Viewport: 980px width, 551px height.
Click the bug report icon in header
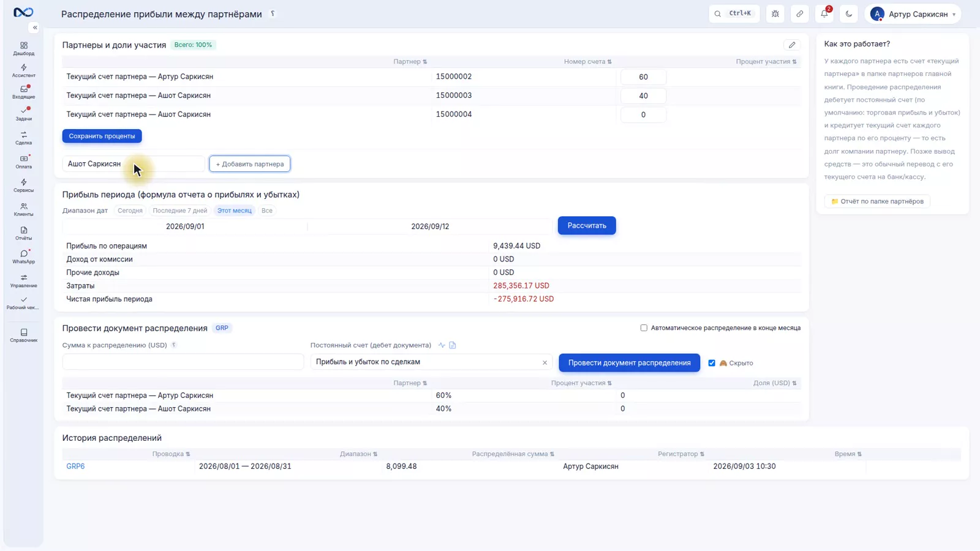pos(775,13)
